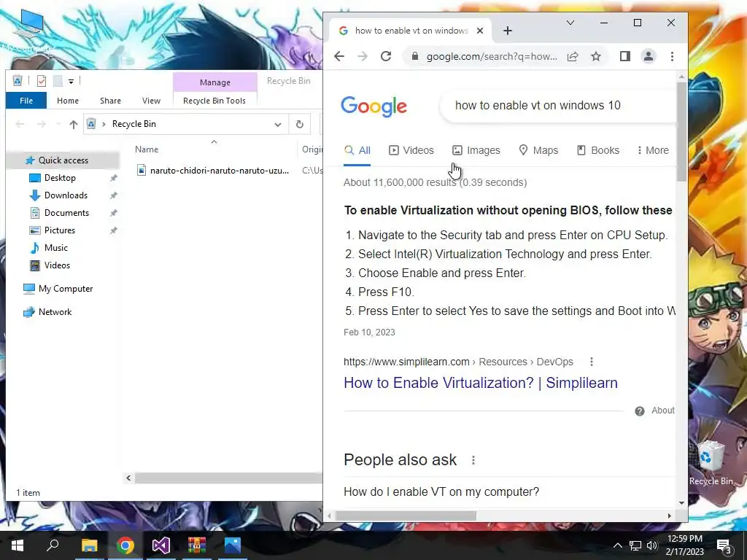The image size is (747, 560).
Task: Open Chrome three-dot menu
Action: pyautogui.click(x=672, y=56)
